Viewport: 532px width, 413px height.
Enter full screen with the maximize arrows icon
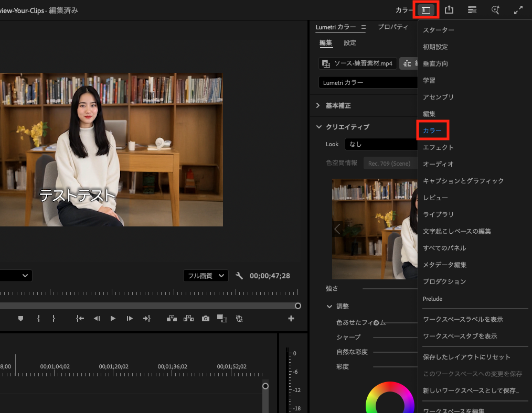[518, 10]
